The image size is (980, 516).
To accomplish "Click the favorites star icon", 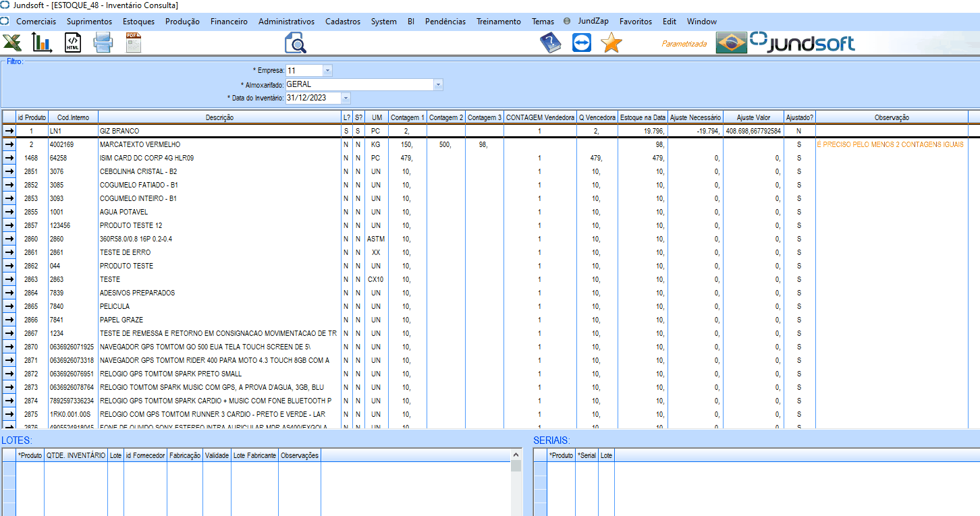I will tap(611, 42).
